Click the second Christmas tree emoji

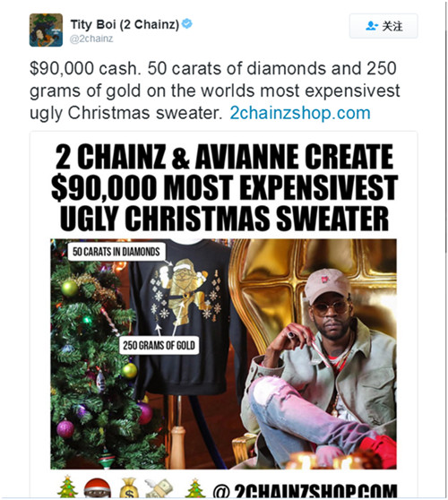pyautogui.click(x=195, y=487)
